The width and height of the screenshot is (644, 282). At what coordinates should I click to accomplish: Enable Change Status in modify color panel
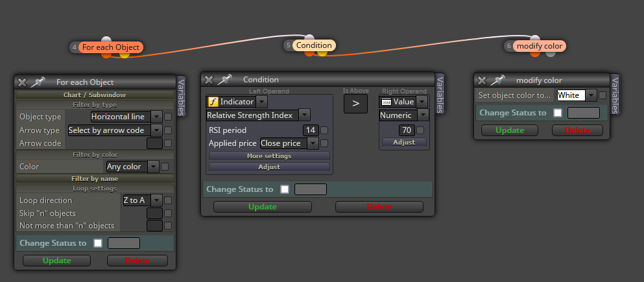pos(558,112)
